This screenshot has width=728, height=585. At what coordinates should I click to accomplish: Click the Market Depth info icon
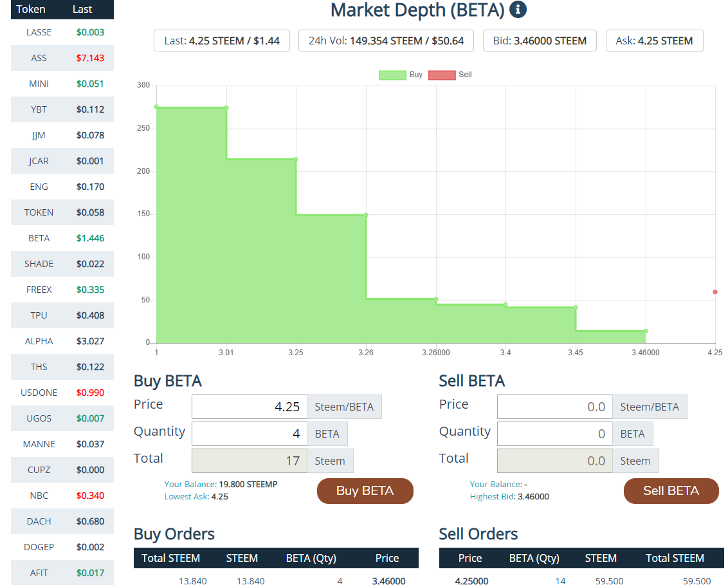click(518, 9)
